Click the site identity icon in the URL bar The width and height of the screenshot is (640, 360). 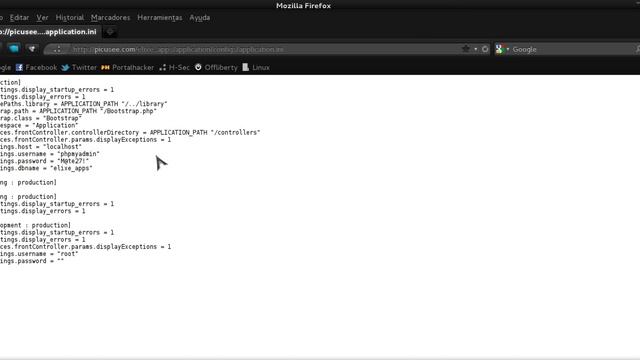pos(58,49)
